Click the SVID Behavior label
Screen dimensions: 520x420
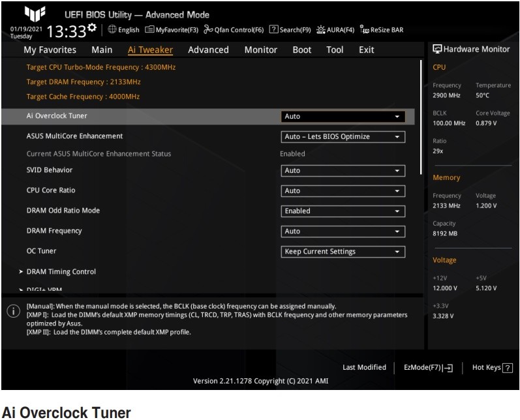tap(50, 170)
